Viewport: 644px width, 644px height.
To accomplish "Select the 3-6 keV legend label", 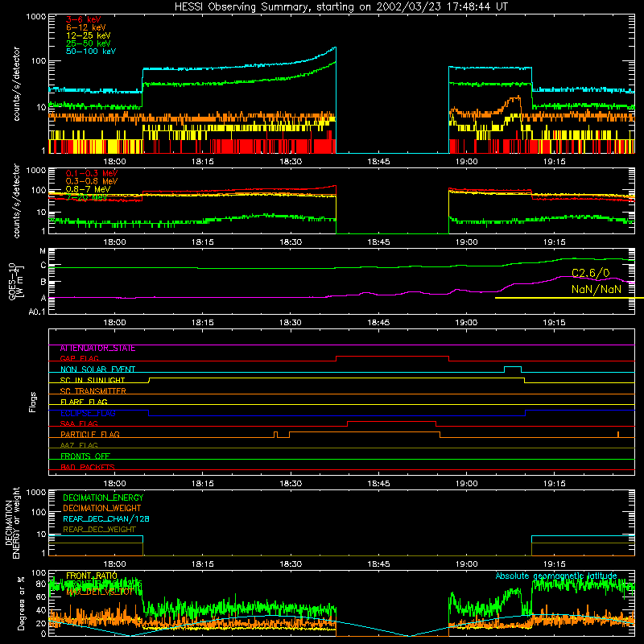I will click(x=84, y=19).
